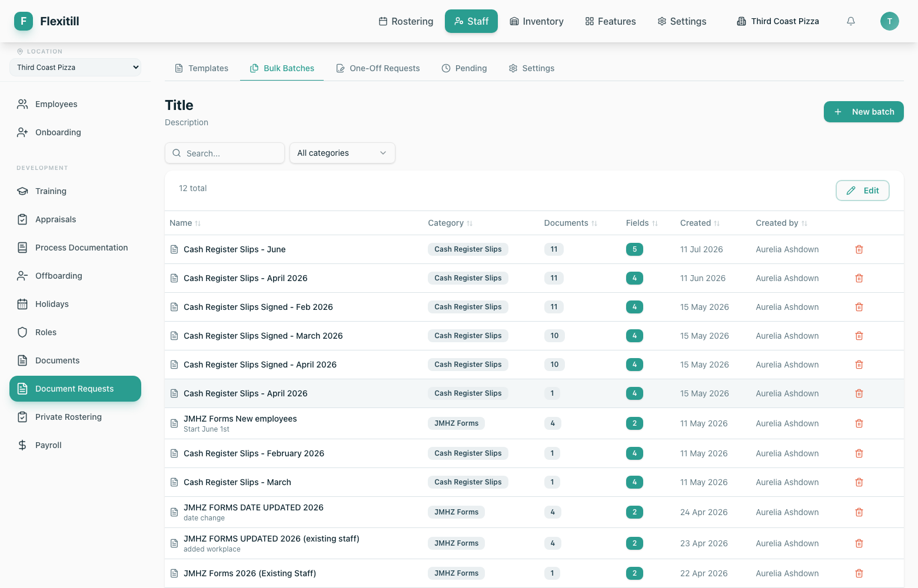Sort by Name column arrows
Image resolution: width=918 pixels, height=588 pixels.
[x=198, y=223]
